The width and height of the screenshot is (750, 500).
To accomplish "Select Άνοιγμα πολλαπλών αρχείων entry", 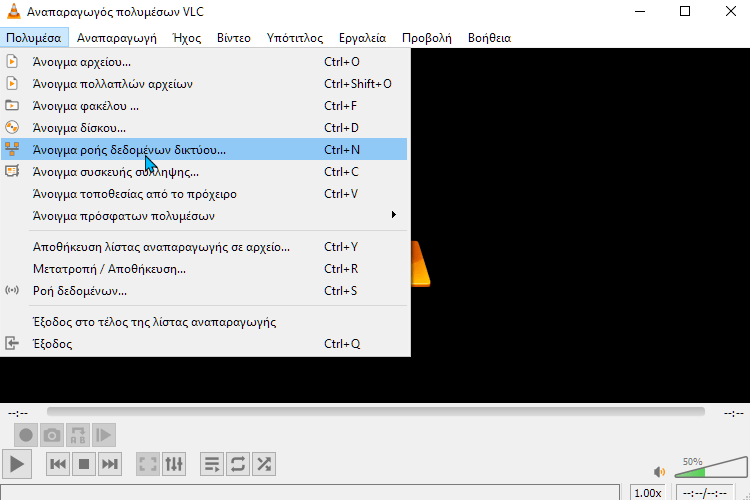I will point(204,84).
